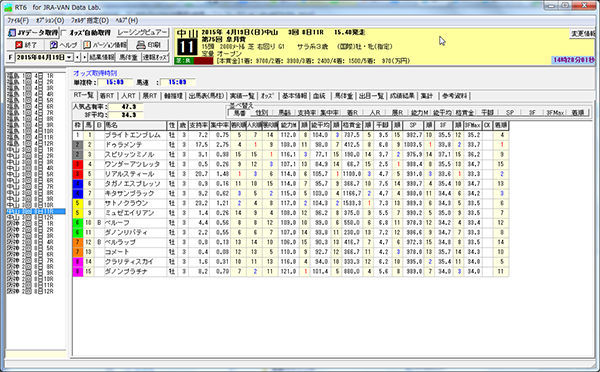Switch to the 着RT tab
This screenshot has width=600, height=372.
[107, 96]
